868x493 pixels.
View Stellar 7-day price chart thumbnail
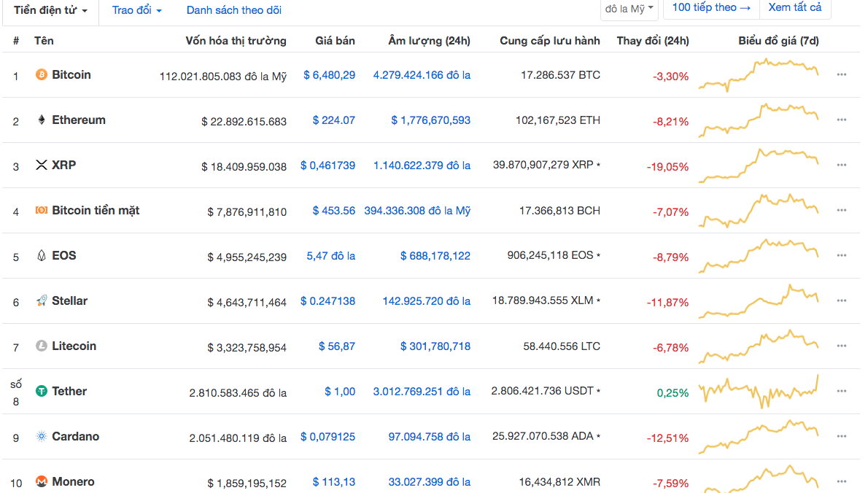759,300
